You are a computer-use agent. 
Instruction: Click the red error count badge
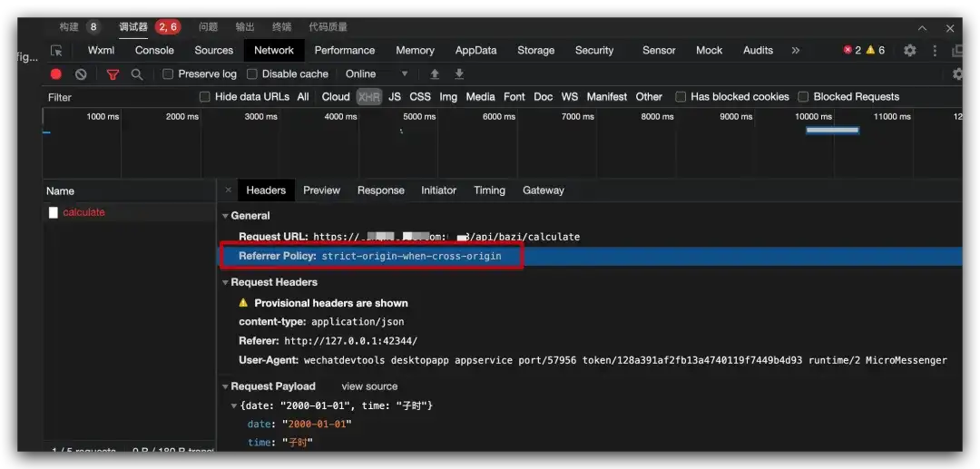click(852, 51)
